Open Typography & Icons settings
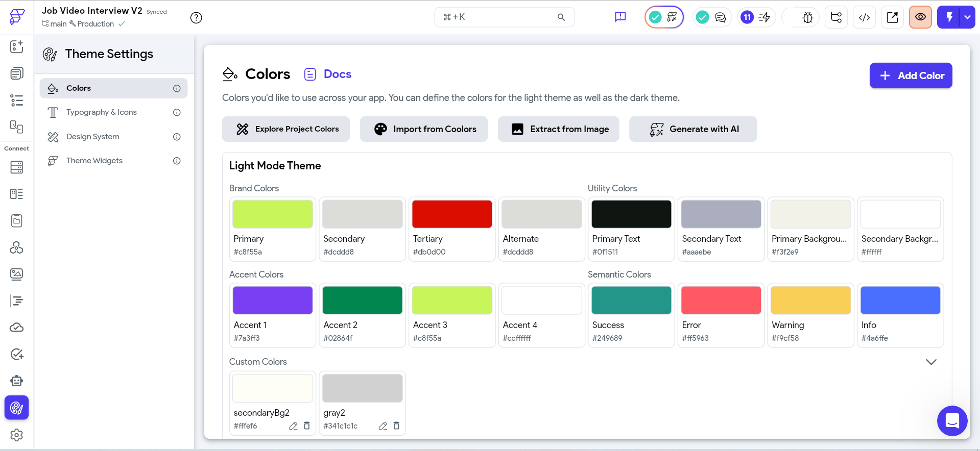Viewport: 980px width, 451px height. 102,112
